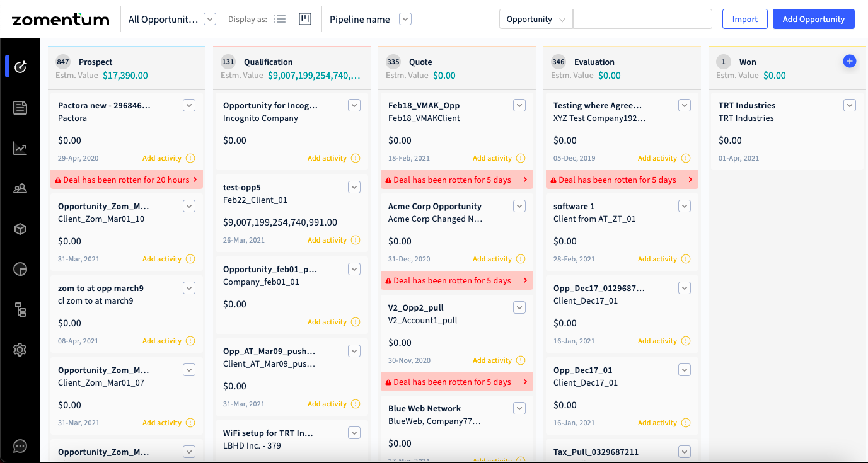This screenshot has height=463, width=868.
Task: Open dropdown on Feb18_VMAK_Opp card
Action: coord(519,105)
